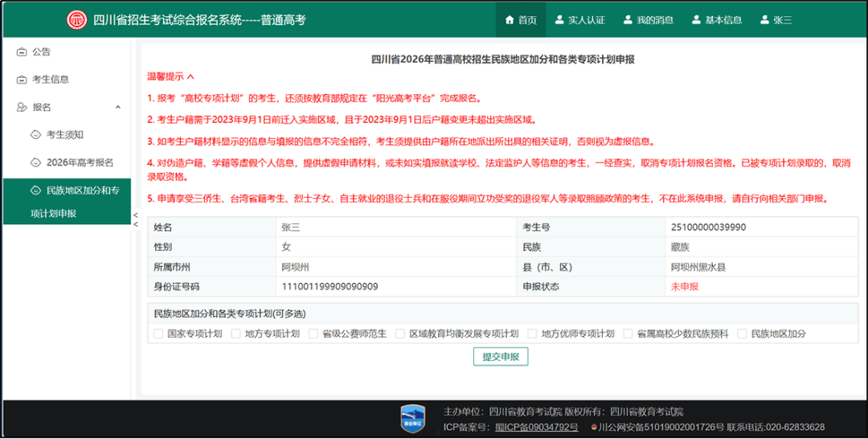The width and height of the screenshot is (868, 439).
Task: Click the police badge icon before 川公网安备
Action: (x=594, y=428)
